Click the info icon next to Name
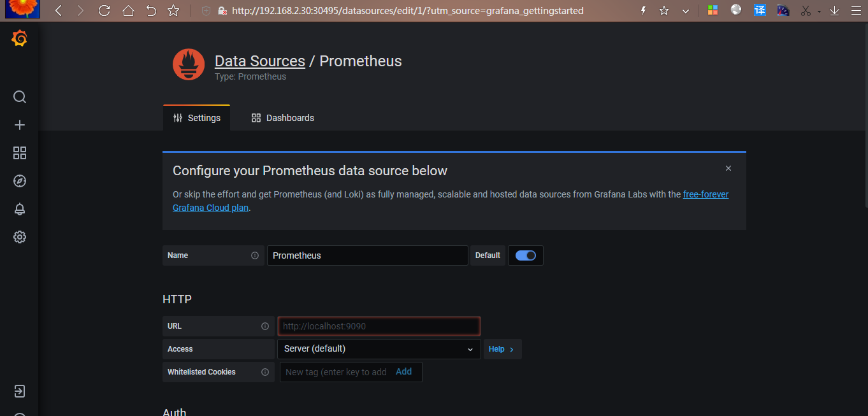The image size is (868, 416). (x=255, y=255)
